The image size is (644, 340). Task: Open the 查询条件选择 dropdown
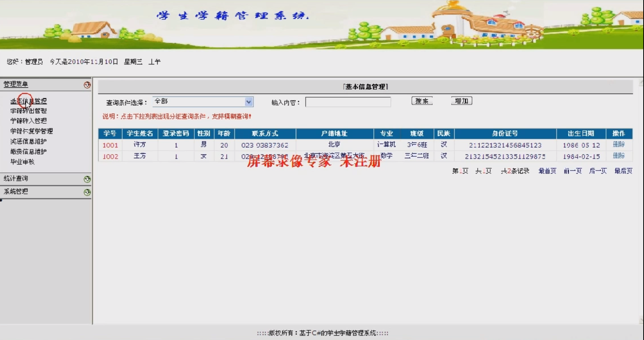(203, 102)
